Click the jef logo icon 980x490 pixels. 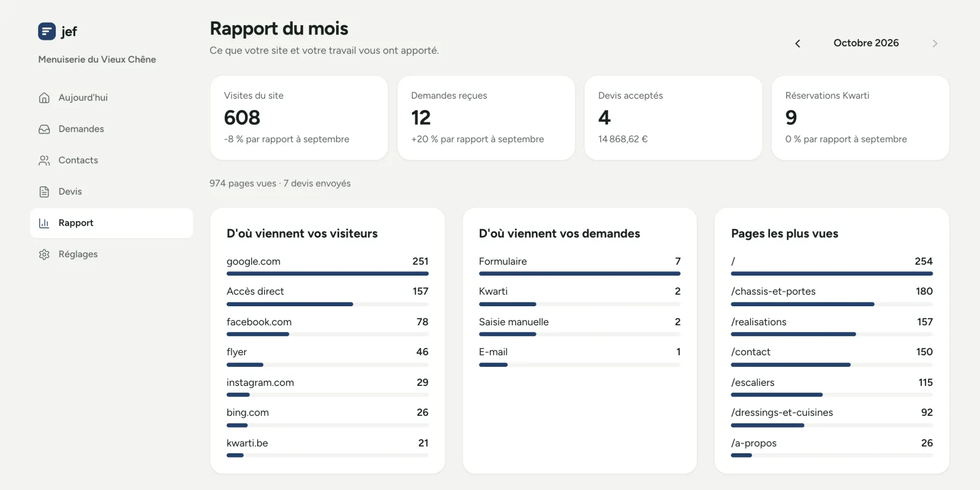(47, 31)
